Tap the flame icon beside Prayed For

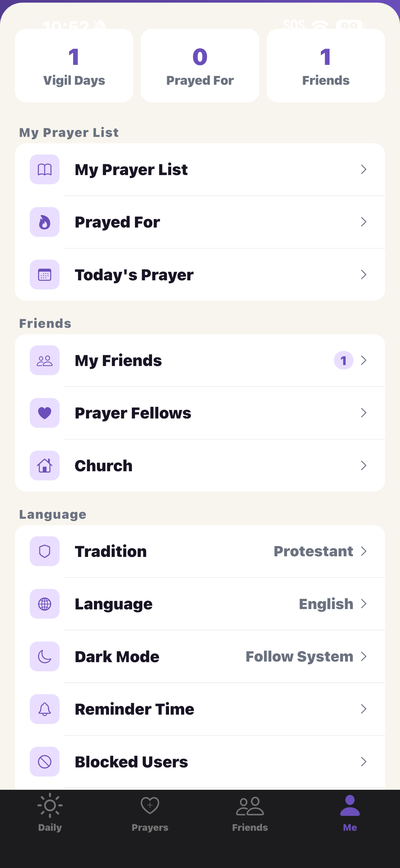click(44, 222)
